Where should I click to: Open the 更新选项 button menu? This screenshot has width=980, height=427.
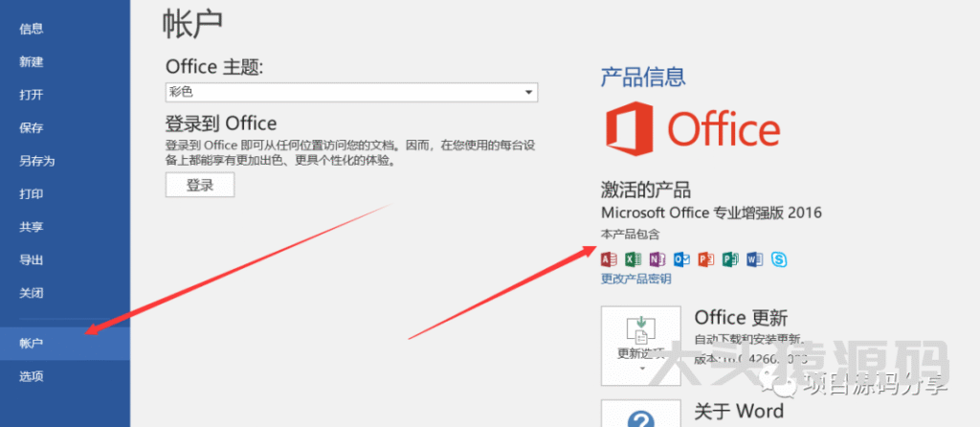pos(640,346)
